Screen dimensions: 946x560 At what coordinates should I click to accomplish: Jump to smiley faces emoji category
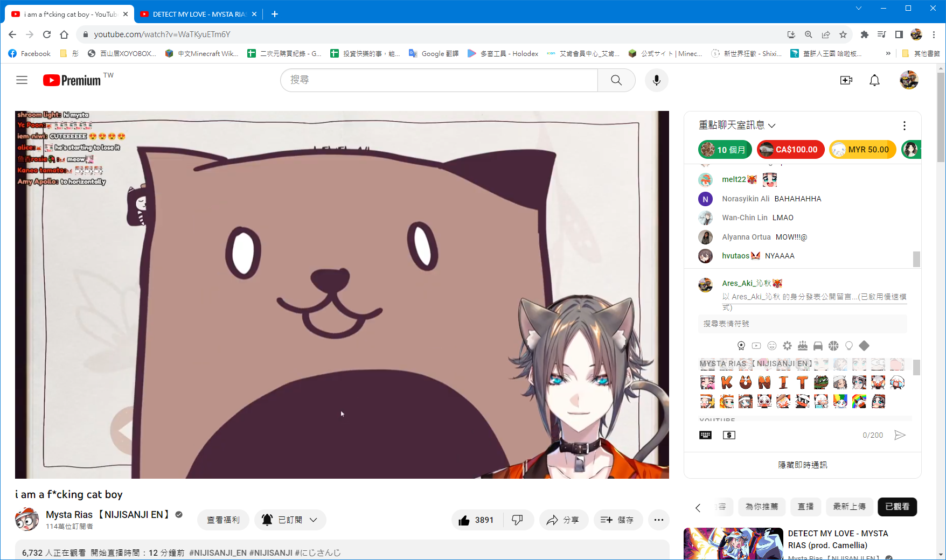click(772, 346)
